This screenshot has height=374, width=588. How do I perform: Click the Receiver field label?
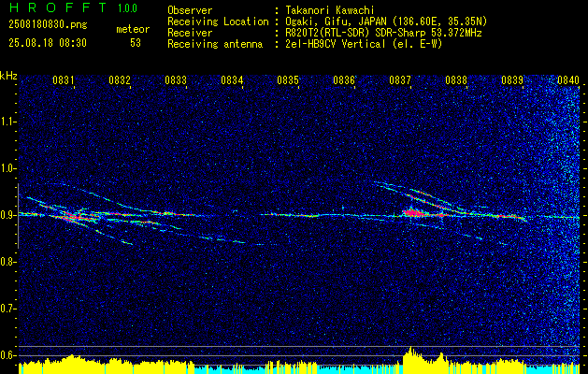[190, 33]
